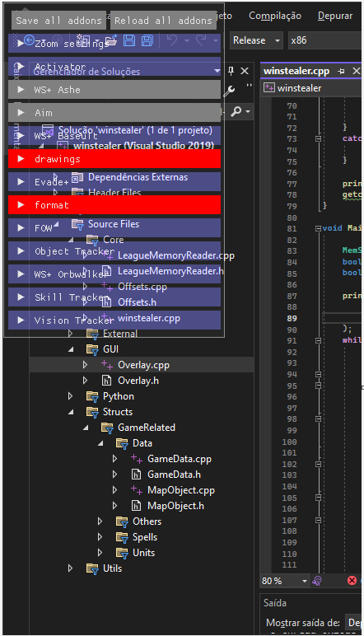Screen dimensions: 364x636
Task: Expand the Utils folder arrow
Action: coord(71,568)
